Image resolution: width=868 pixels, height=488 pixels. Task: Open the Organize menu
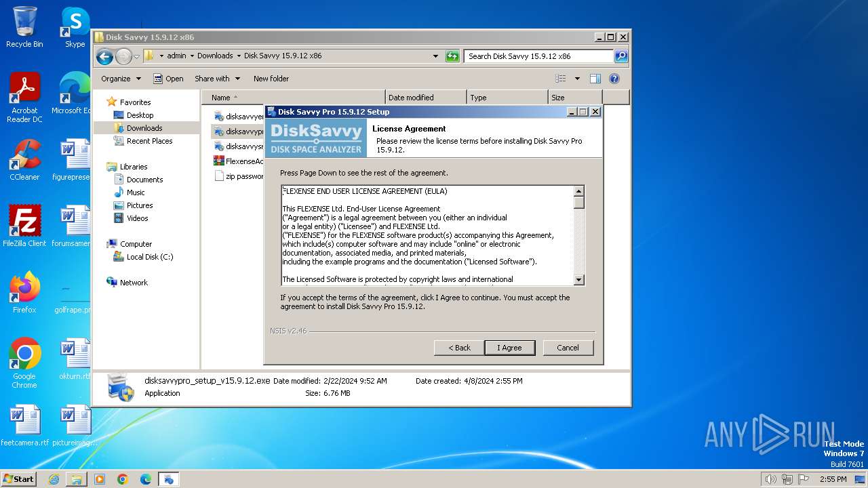pos(121,79)
